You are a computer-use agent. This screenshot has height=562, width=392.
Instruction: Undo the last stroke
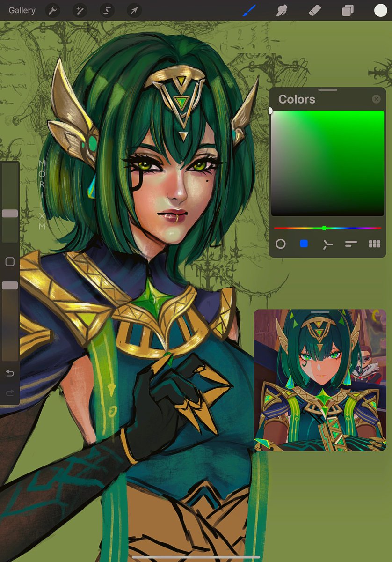click(10, 373)
